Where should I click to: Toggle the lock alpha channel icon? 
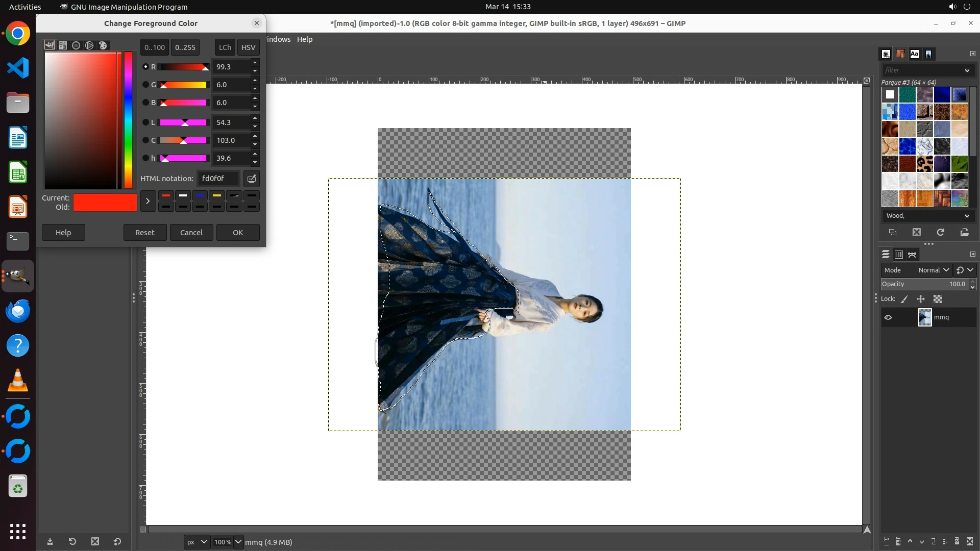938,299
